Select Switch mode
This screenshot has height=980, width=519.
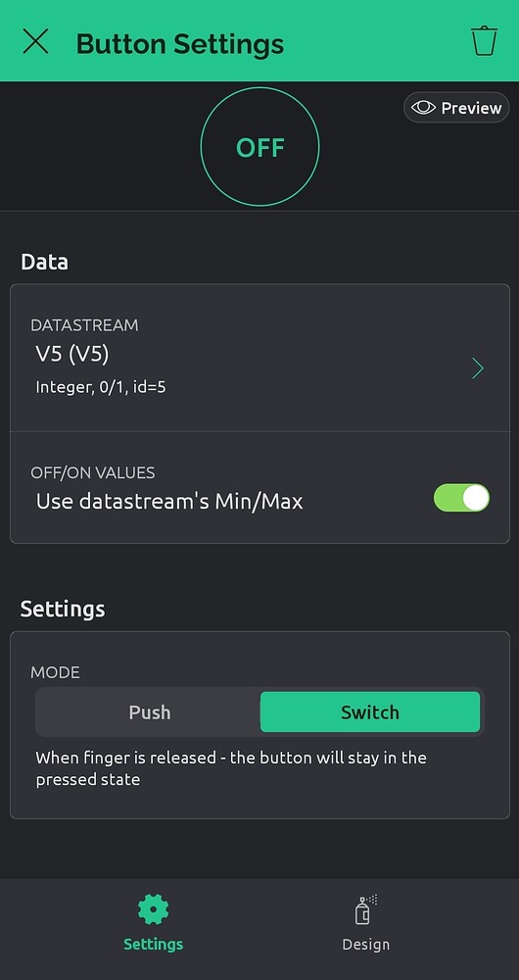tap(370, 711)
